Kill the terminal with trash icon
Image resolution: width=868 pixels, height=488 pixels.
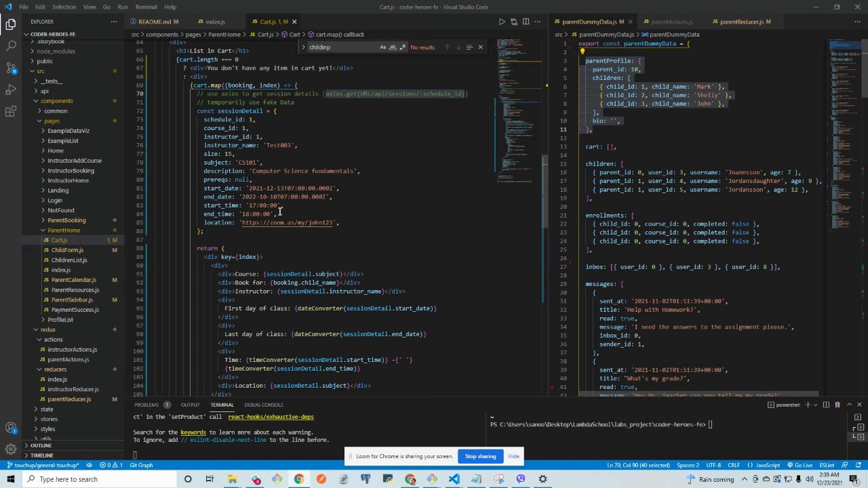[837, 405]
